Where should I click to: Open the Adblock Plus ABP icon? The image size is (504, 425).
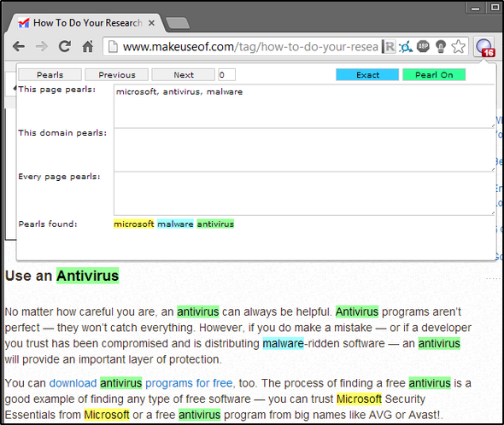coord(423,47)
